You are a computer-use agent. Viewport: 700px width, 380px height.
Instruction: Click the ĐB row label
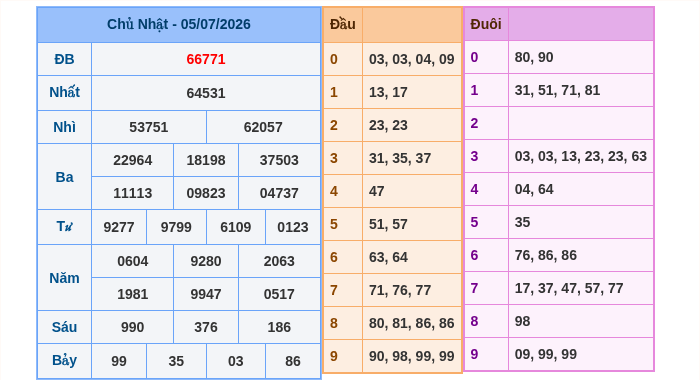click(x=64, y=59)
